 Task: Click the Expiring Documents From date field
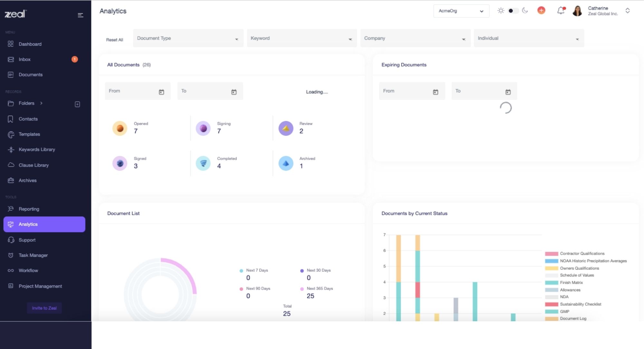pos(412,91)
